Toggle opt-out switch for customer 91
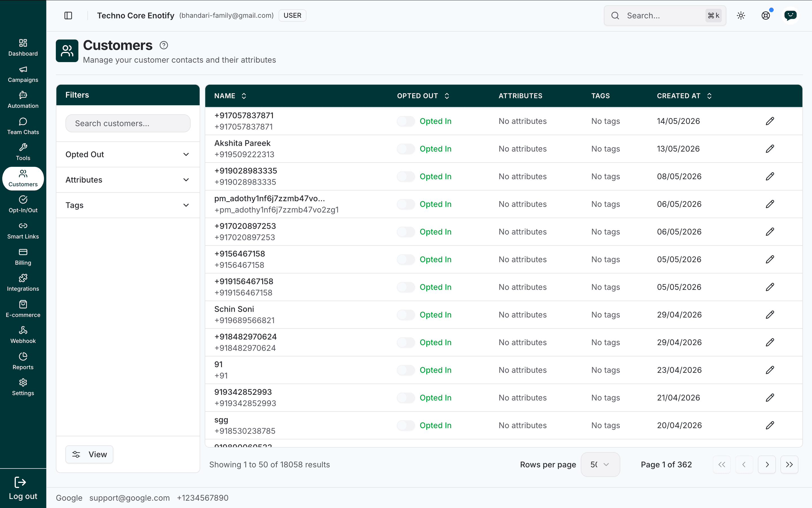The height and width of the screenshot is (508, 812). (406, 370)
